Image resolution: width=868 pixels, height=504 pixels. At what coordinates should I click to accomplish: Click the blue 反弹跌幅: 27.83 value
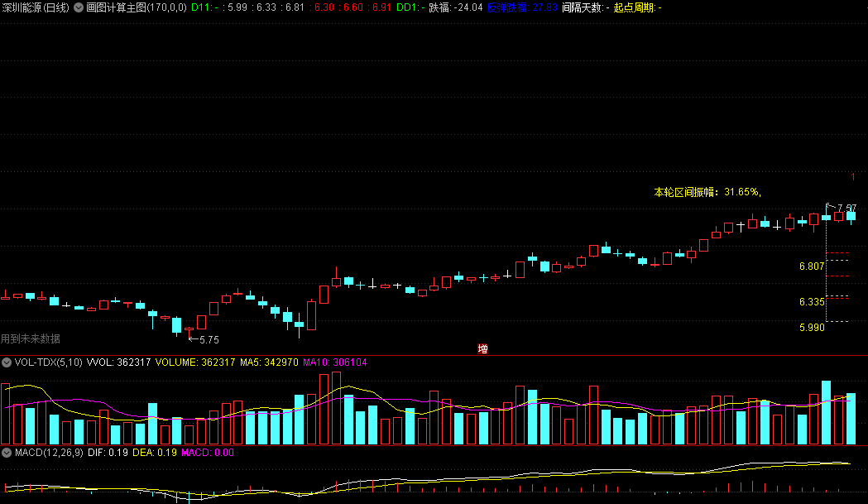point(522,7)
